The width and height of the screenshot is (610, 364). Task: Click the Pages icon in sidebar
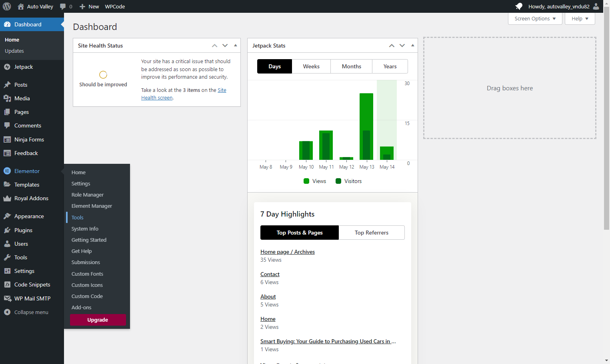7,112
